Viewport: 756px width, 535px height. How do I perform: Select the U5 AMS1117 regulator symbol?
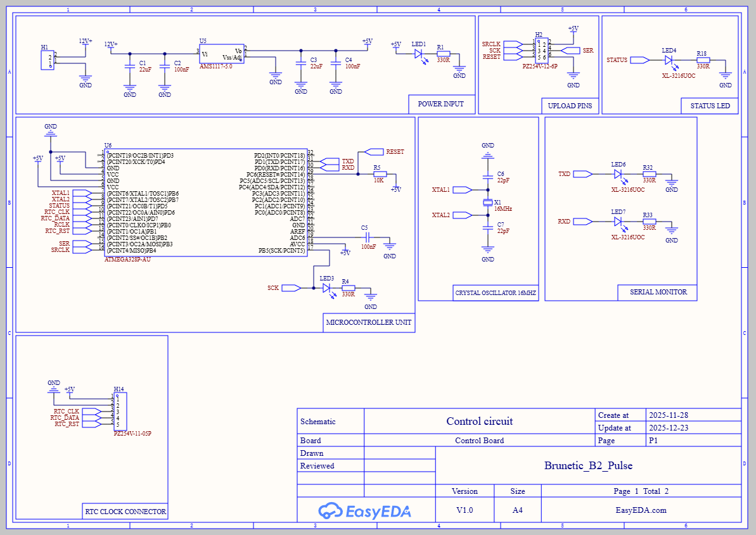(222, 54)
